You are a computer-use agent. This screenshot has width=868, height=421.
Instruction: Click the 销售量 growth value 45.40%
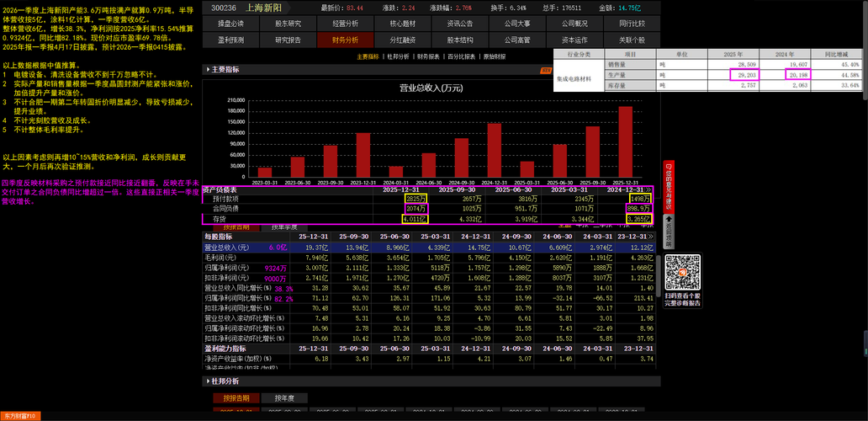pos(849,64)
